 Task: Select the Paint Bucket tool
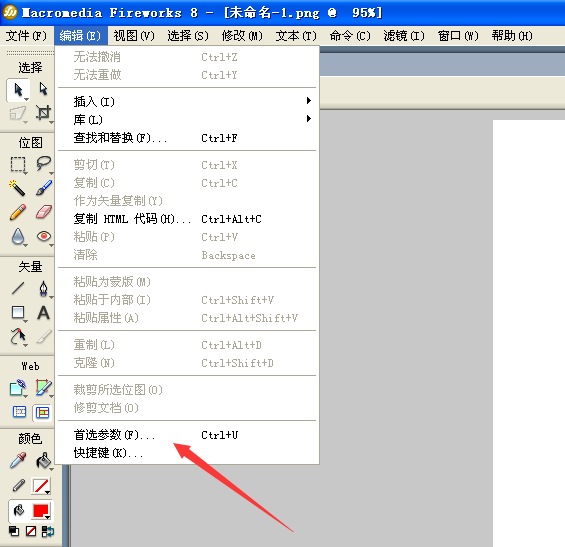[44, 461]
